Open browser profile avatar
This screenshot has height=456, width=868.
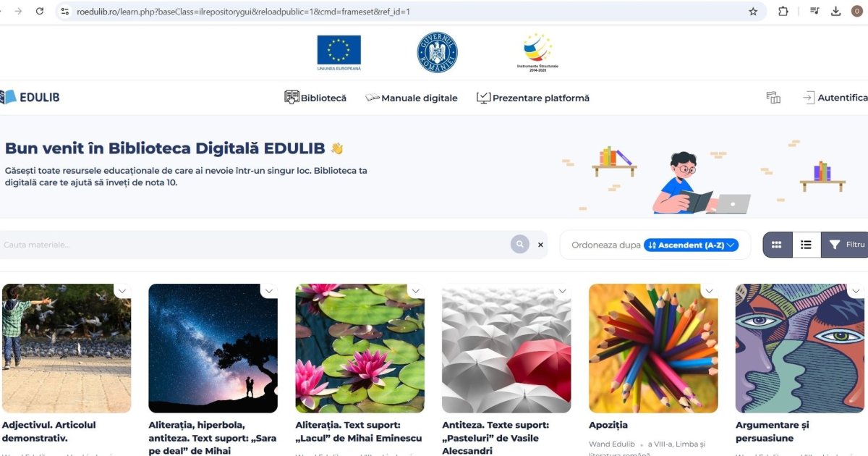(x=857, y=12)
